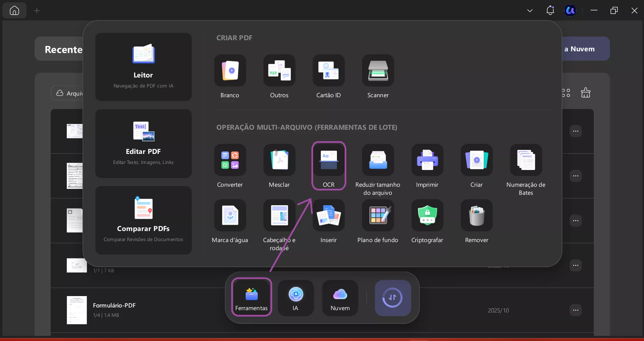
Task: Open the Home tab icon
Action: [x=14, y=10]
